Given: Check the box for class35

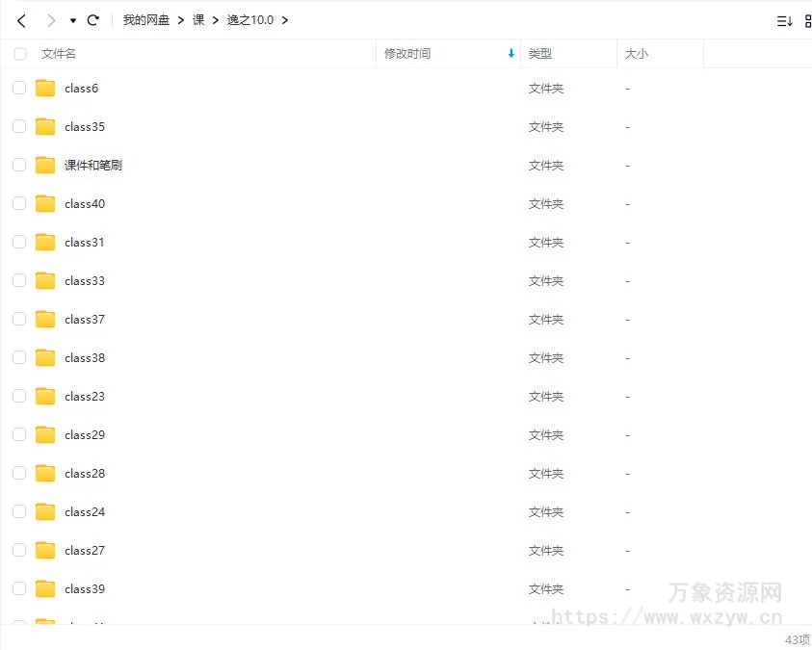Looking at the screenshot, I should [x=19, y=126].
